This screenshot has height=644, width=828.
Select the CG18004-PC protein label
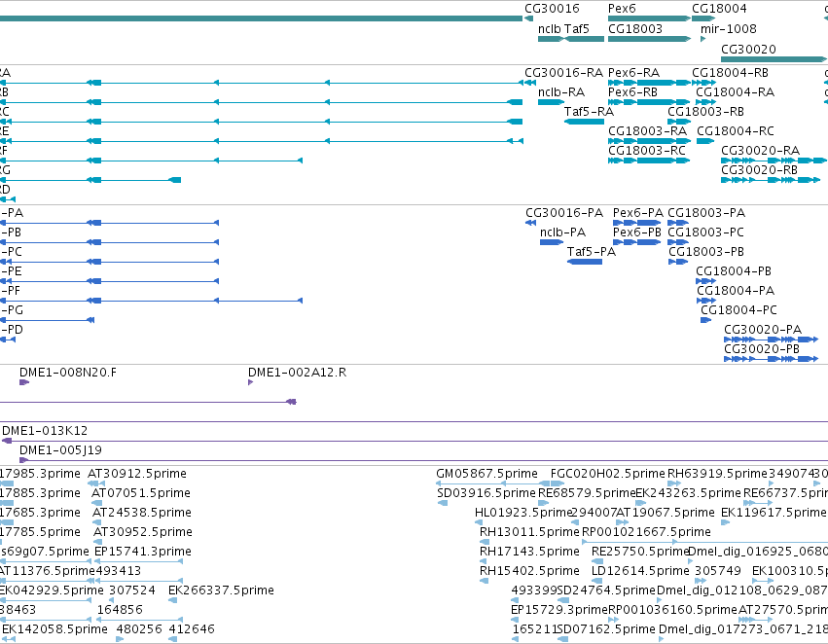coord(738,311)
